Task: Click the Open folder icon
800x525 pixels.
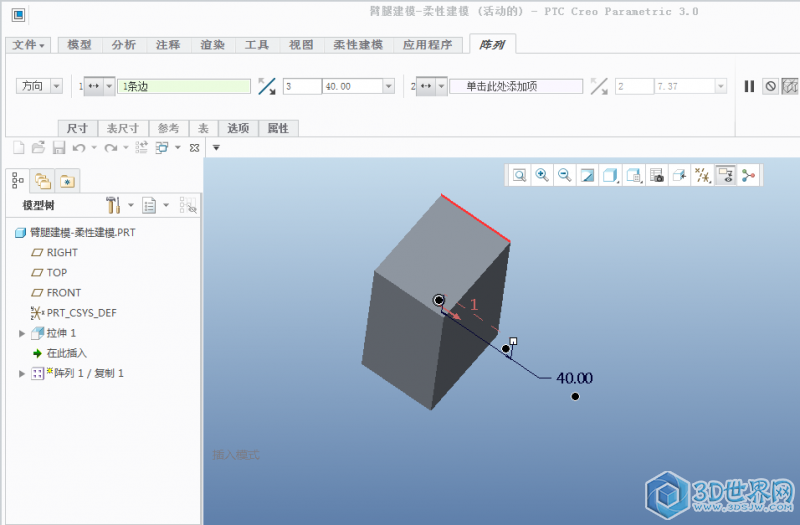Action: point(38,148)
